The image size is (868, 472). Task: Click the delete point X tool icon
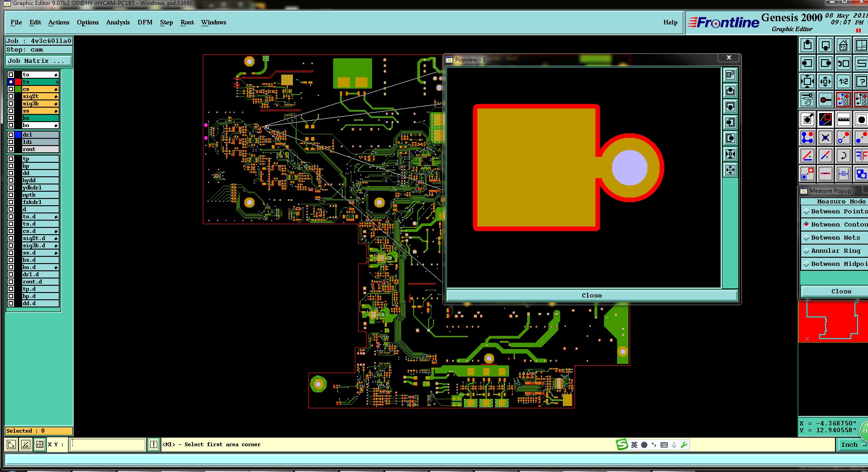pyautogui.click(x=826, y=137)
